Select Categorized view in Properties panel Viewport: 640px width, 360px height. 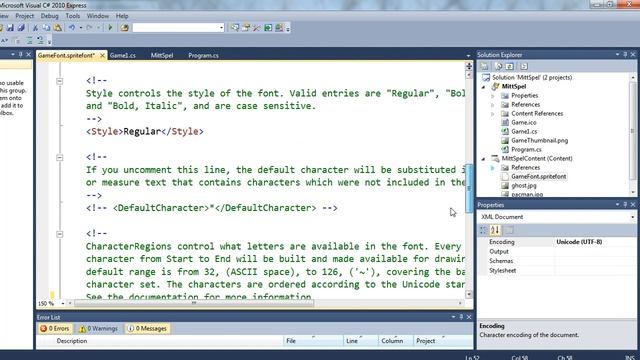pos(483,230)
